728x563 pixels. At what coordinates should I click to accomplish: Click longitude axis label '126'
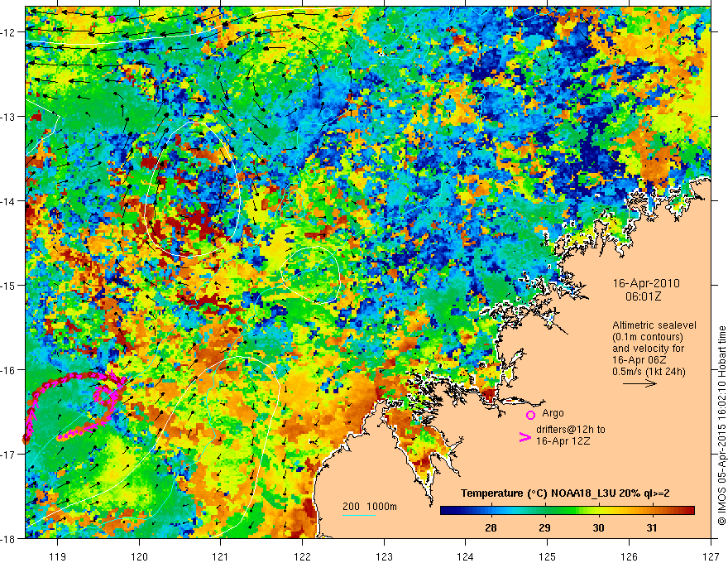(x=629, y=556)
